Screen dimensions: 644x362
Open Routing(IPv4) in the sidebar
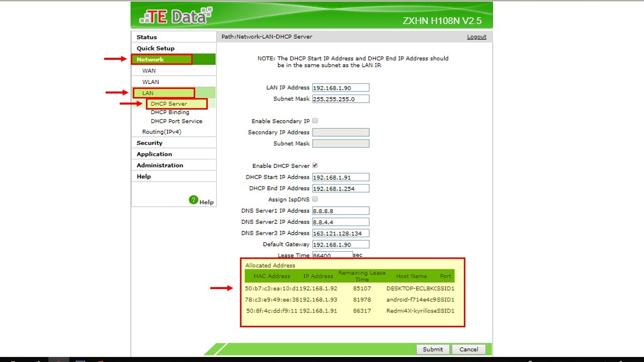[x=162, y=132]
